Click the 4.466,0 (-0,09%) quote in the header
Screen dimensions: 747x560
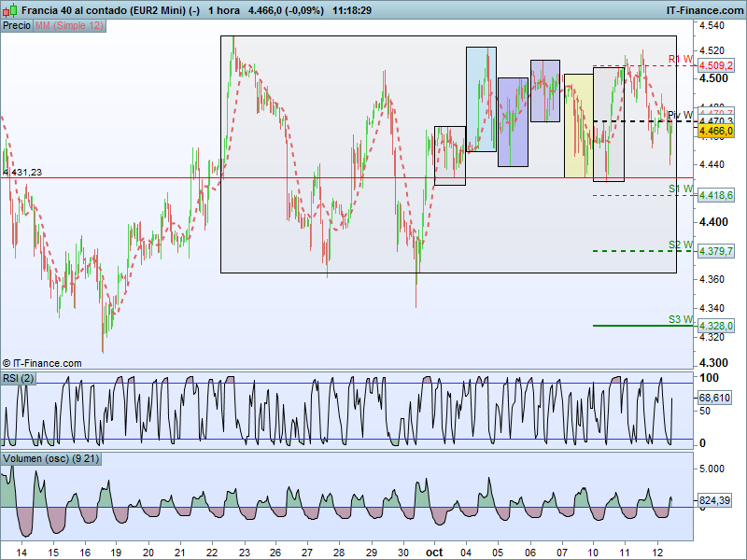pos(286,10)
